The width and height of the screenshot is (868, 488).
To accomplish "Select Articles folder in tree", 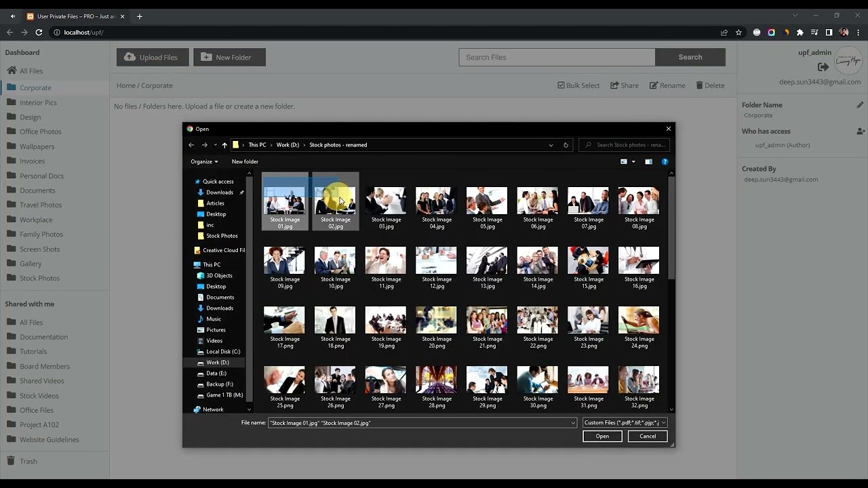I will pyautogui.click(x=215, y=203).
